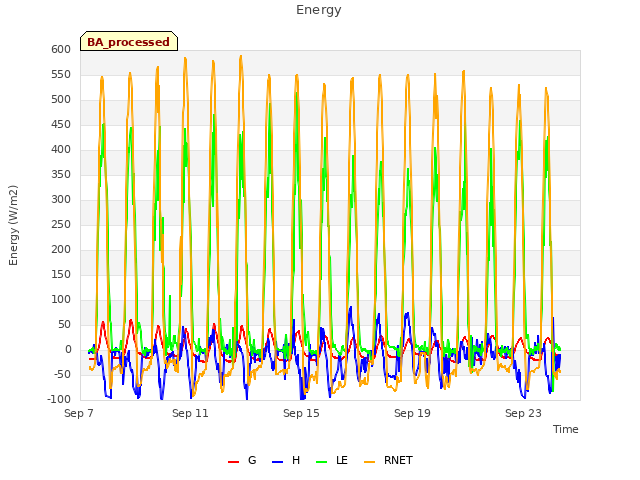Click the Sep 11 x-axis tick label
This screenshot has width=640, height=480.
pos(190,413)
